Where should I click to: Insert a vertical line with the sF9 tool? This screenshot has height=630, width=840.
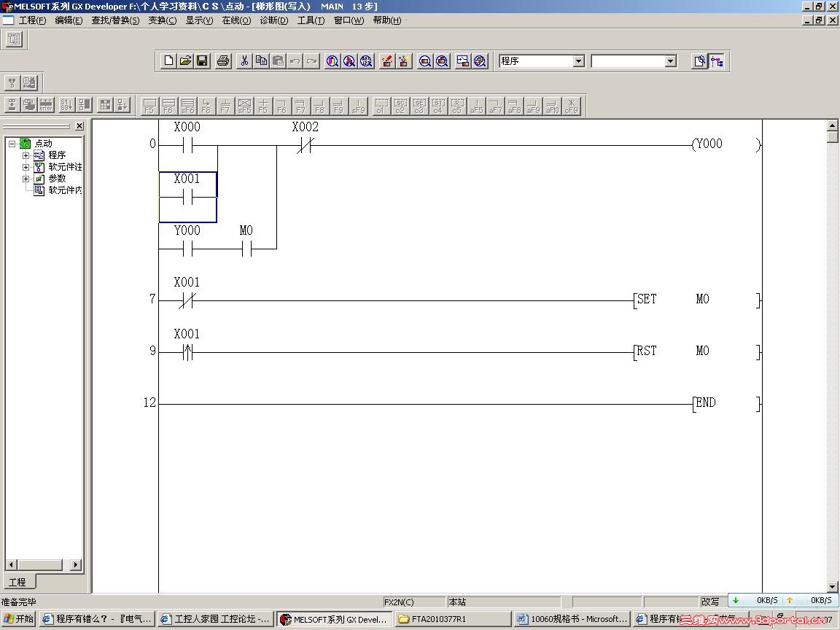[358, 105]
